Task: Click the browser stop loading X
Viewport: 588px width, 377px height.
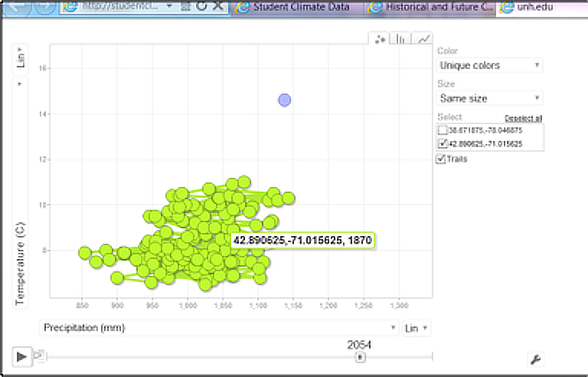Action: 219,6
